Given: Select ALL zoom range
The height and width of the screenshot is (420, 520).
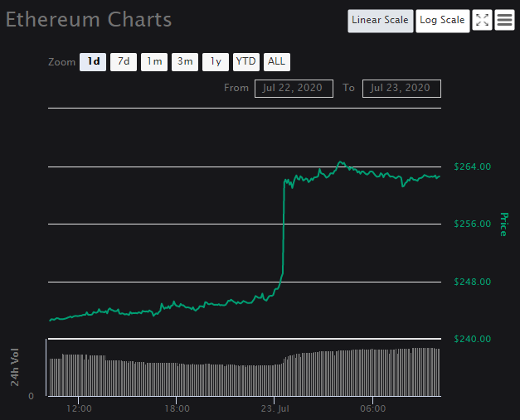Looking at the screenshot, I should click(x=276, y=62).
